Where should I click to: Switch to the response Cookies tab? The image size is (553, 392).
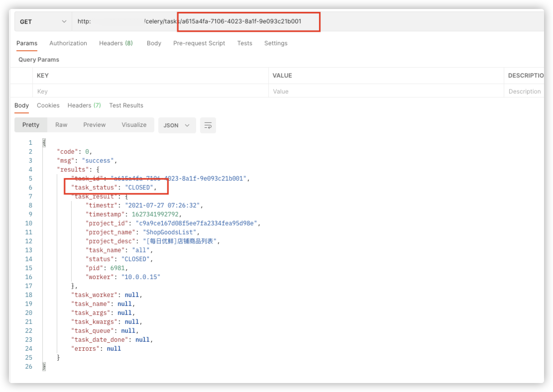click(x=48, y=105)
